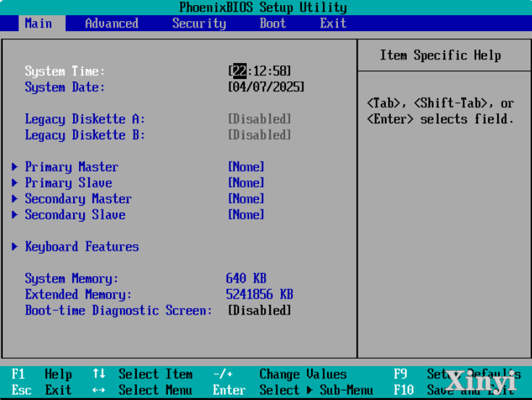This screenshot has width=532, height=400.
Task: Click the Enter Select Sub-Menu hint
Action: point(293,390)
